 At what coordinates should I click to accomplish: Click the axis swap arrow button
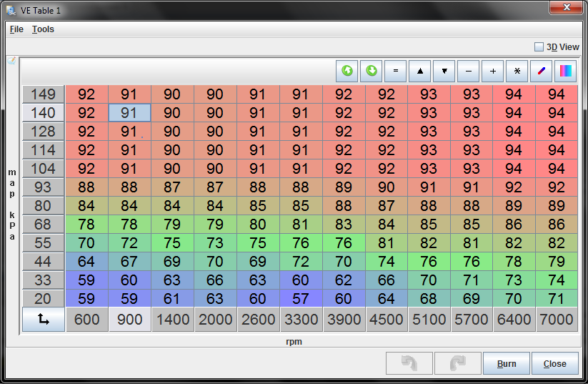(x=44, y=320)
